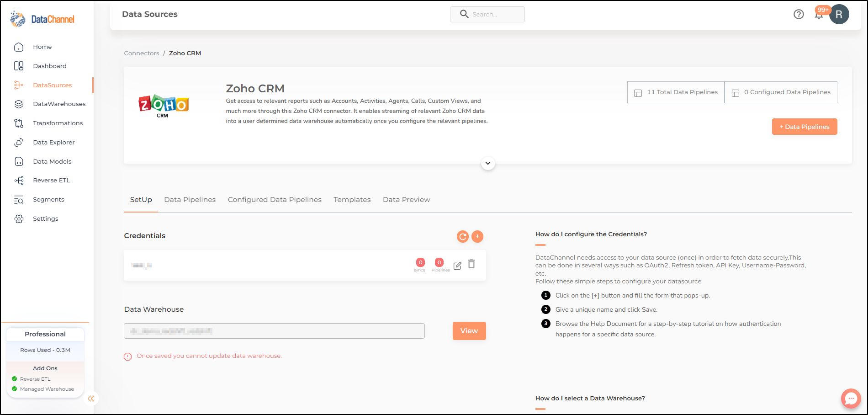Click the DataWarehouses stack icon
This screenshot has height=415, width=868.
point(19,104)
